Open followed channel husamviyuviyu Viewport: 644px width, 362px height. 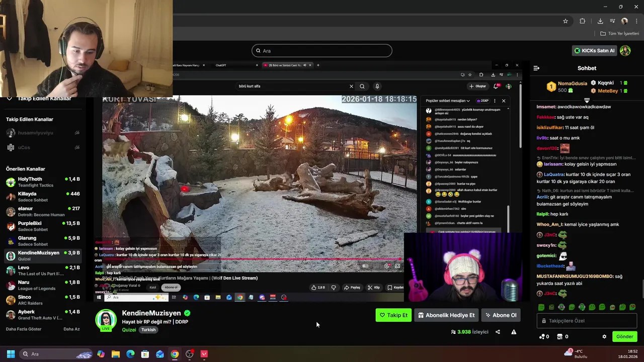point(43,133)
